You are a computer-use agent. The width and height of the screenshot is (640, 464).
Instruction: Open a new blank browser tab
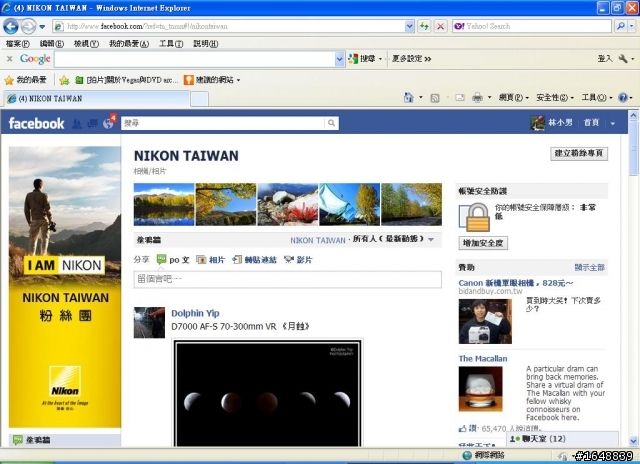pos(200,99)
